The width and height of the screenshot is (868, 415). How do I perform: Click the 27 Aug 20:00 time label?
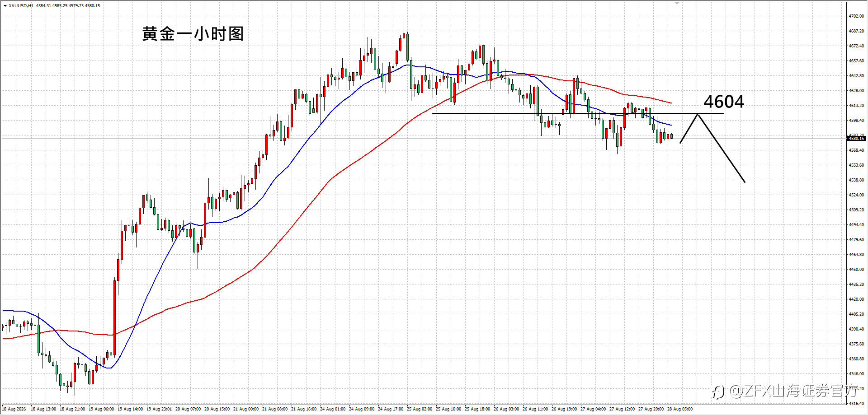click(651, 409)
